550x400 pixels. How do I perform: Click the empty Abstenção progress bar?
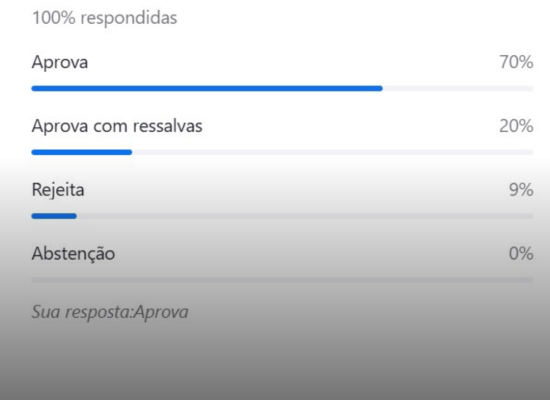[282, 280]
